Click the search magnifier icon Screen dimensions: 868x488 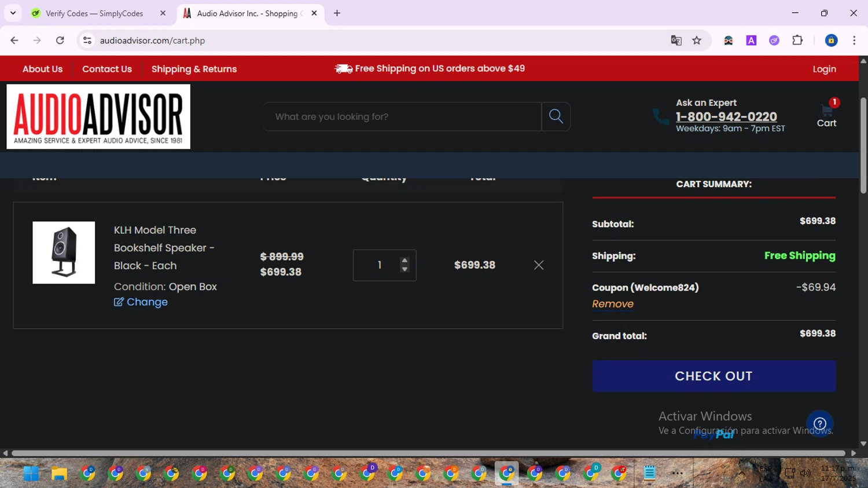[556, 116]
